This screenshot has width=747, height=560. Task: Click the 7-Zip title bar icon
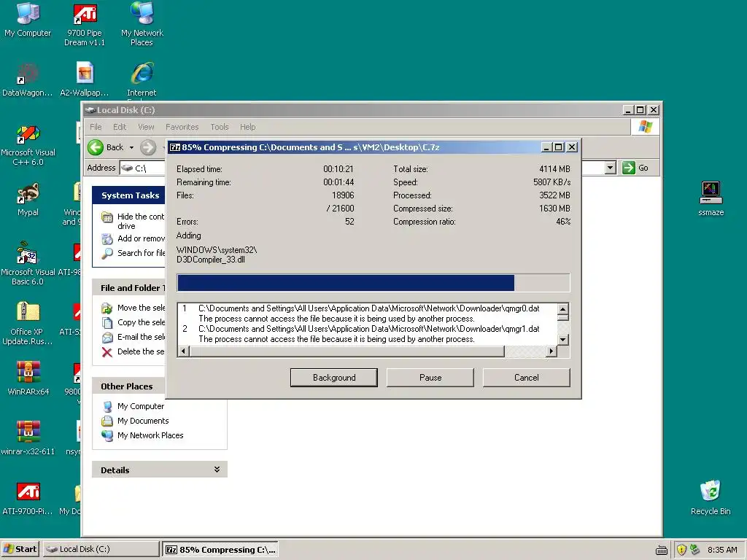pyautogui.click(x=175, y=147)
